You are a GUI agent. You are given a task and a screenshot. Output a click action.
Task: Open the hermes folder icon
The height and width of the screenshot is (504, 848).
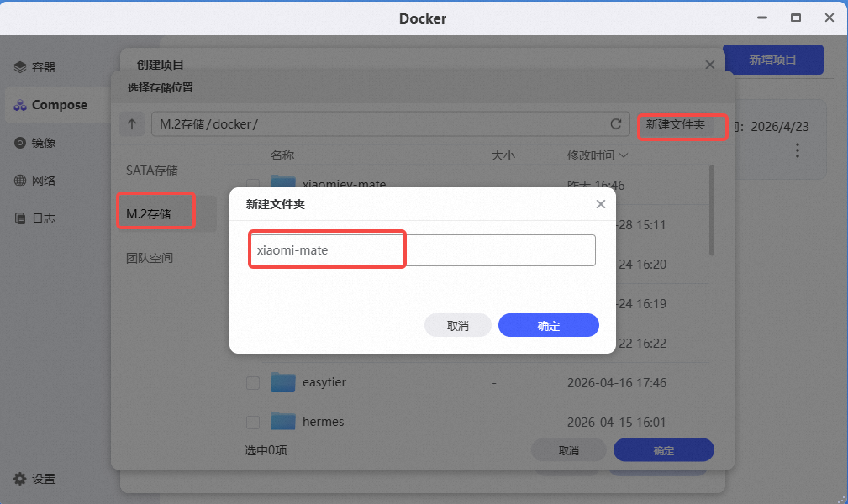point(283,421)
